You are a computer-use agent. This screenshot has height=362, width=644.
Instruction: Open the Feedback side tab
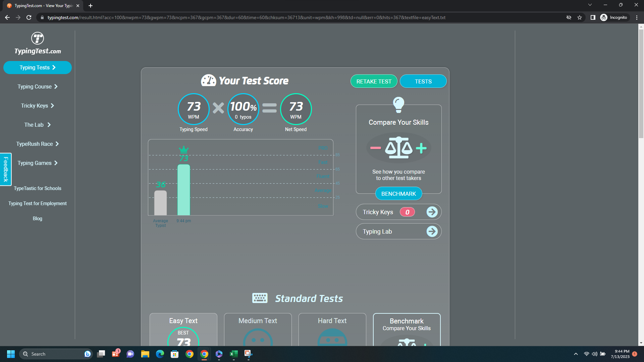[x=6, y=169]
